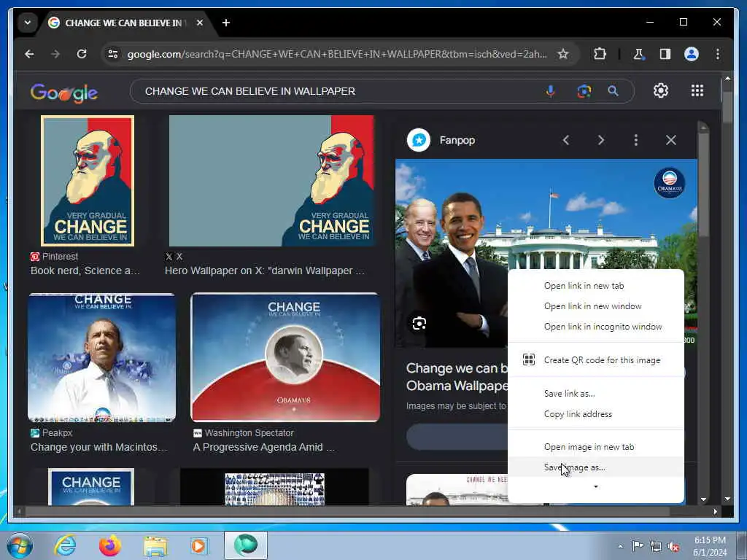Reload the page
747x560 pixels.
pos(82,54)
